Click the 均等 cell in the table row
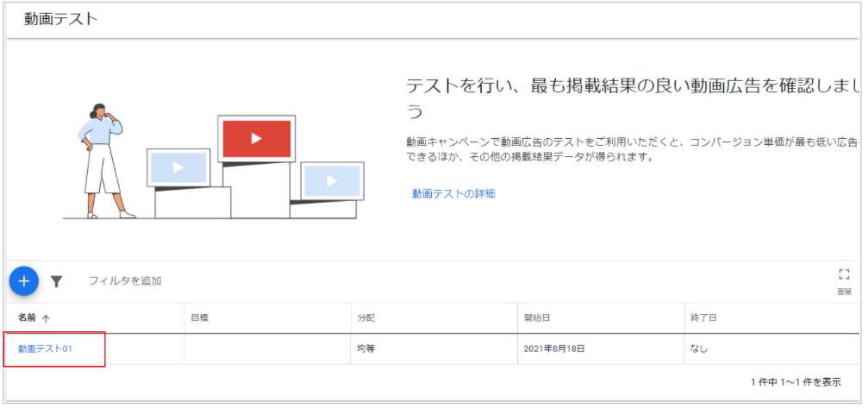 coord(365,349)
